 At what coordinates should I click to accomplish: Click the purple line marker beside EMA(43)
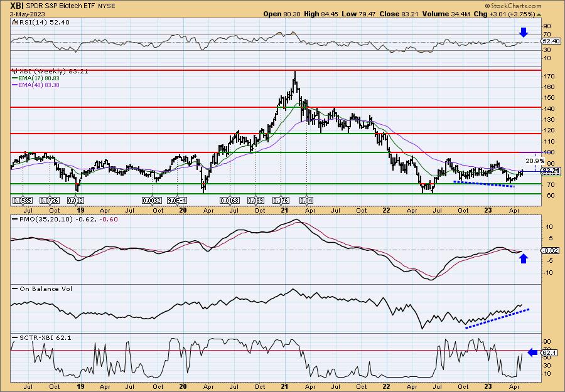tap(14, 85)
